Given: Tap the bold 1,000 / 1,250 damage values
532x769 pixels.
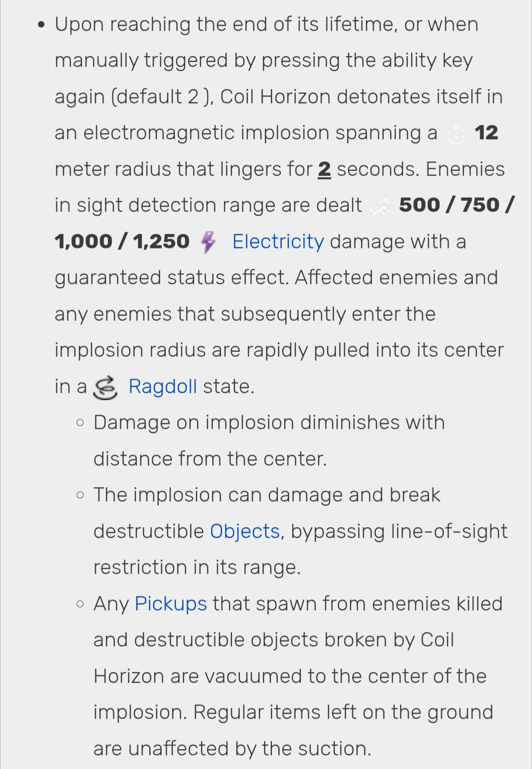Looking at the screenshot, I should click(x=122, y=242).
